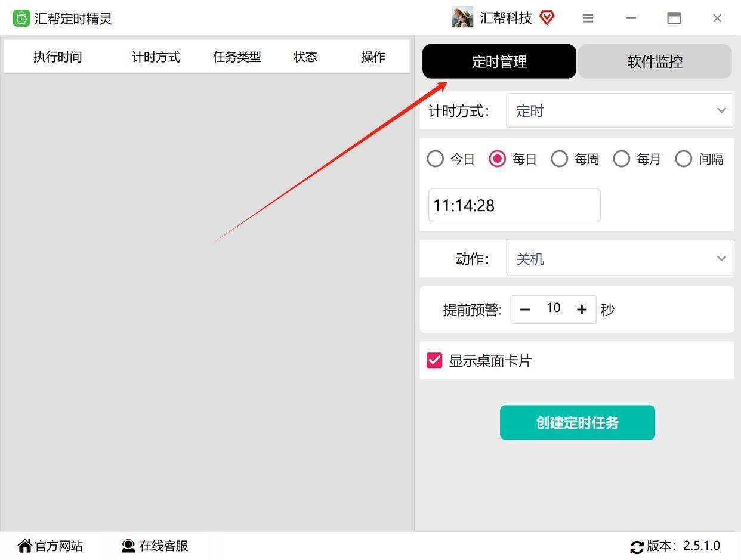Open the hamburger menu icon
The height and width of the screenshot is (560, 741).
(588, 18)
